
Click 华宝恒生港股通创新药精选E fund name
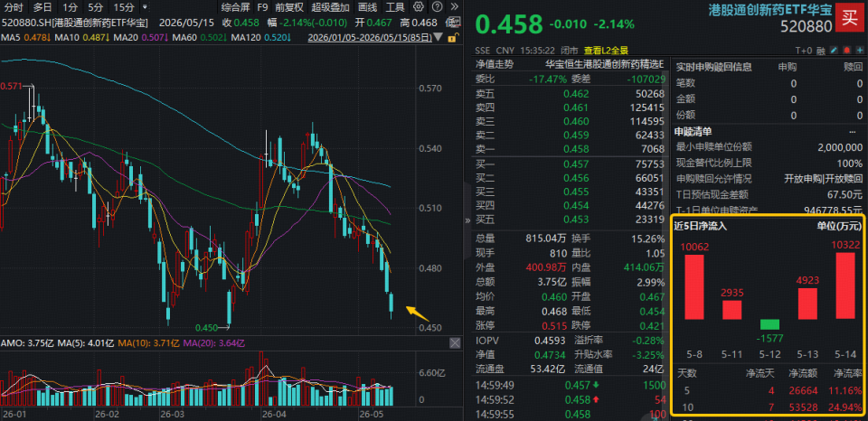[x=604, y=64]
